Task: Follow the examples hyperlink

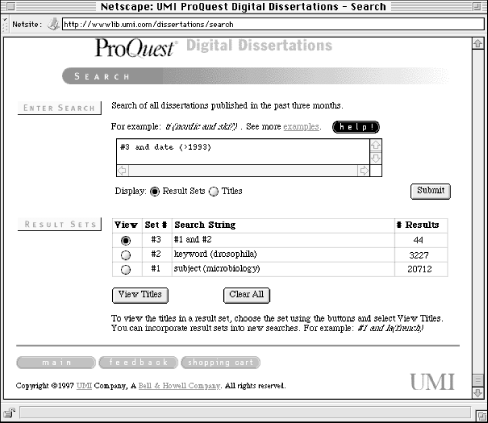Action: pos(301,127)
